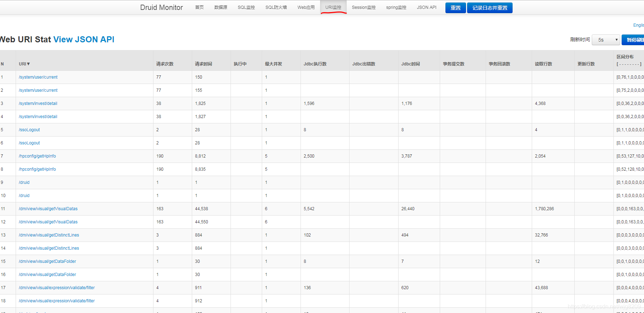Open expression/validate/filter link in row 17

click(x=57, y=288)
